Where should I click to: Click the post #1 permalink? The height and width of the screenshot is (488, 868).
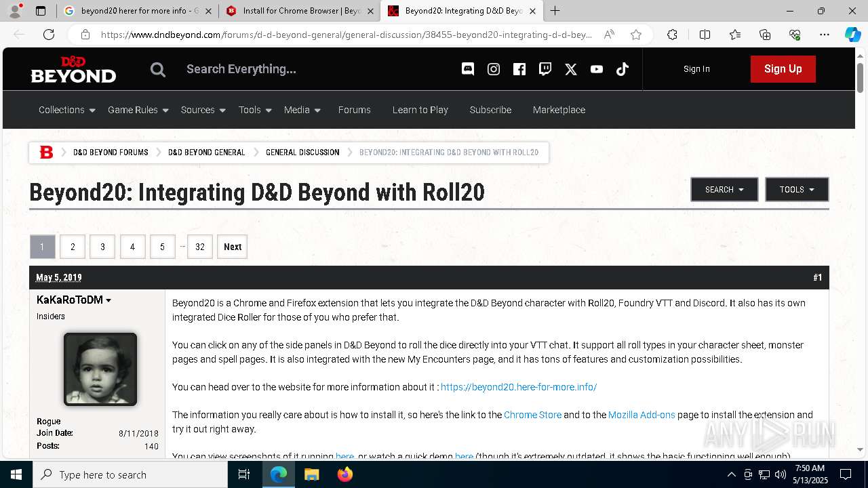coord(818,278)
